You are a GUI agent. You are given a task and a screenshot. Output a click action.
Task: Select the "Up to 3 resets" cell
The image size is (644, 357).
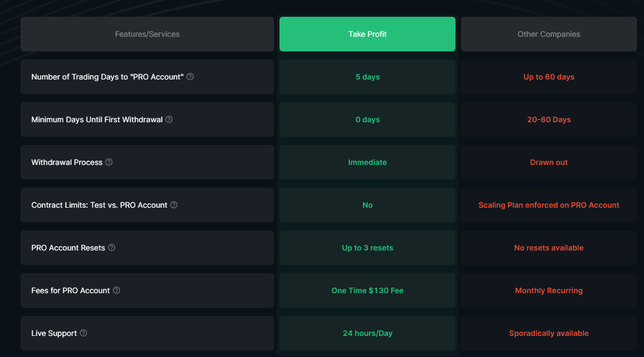tap(367, 248)
